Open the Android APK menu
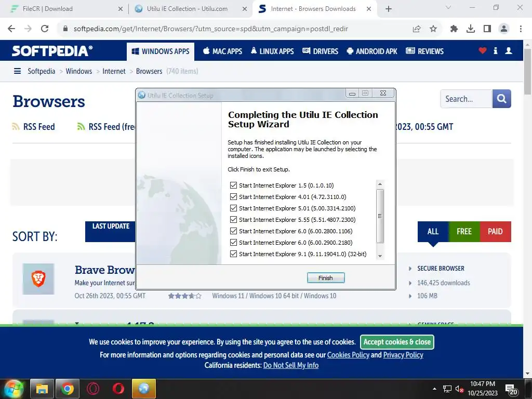Viewport: 532px width, 399px height. pyautogui.click(x=372, y=51)
